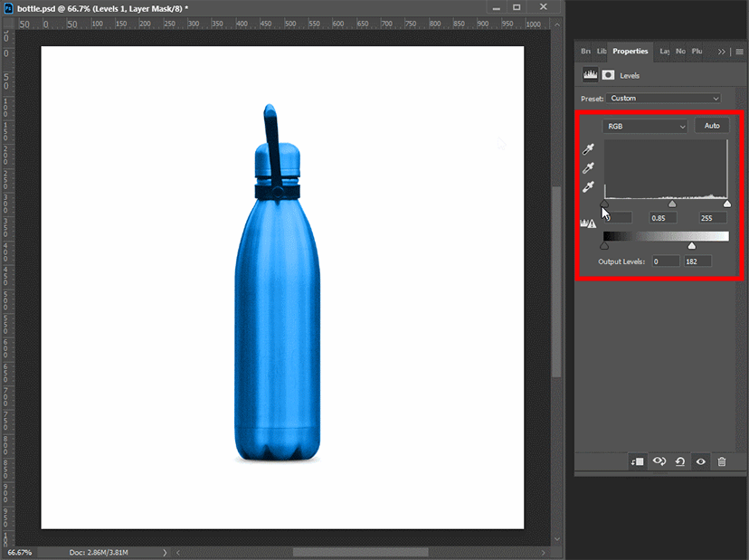Maximize the bottle.psd document window
The height and width of the screenshot is (560, 749).
pyautogui.click(x=517, y=7)
